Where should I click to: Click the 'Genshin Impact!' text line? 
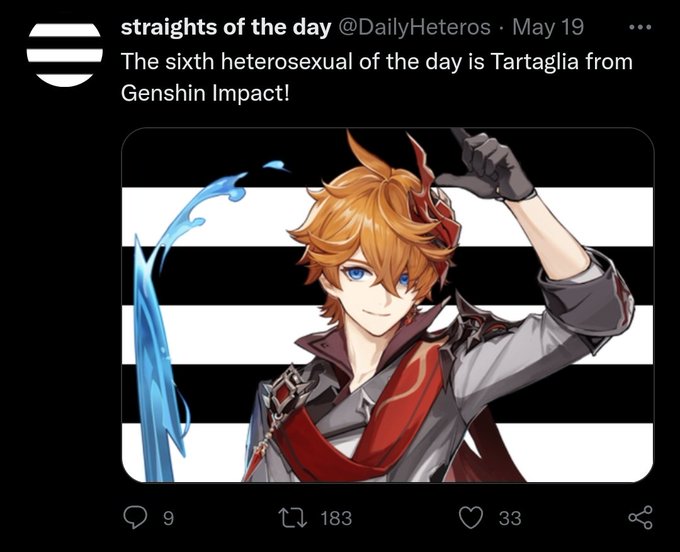pos(205,93)
